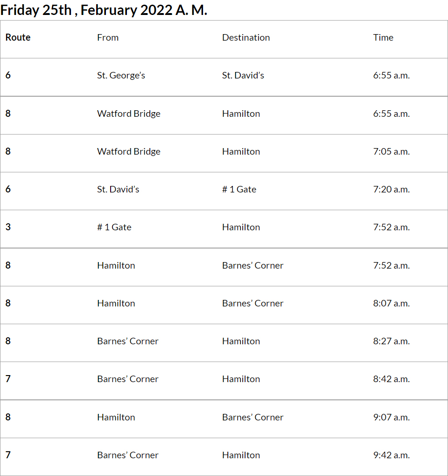
Task: Click the 8:07 a.m. time cell
Action: pyautogui.click(x=391, y=303)
